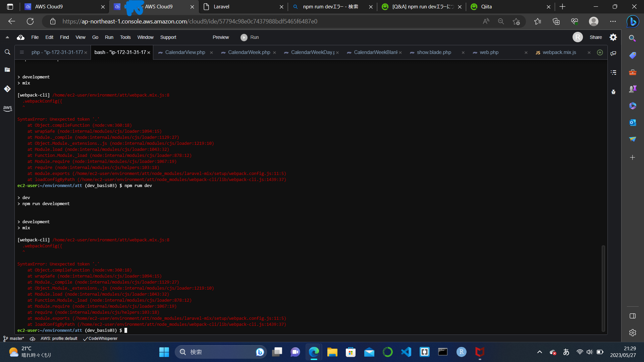Screen dimensions: 644x362
Task: Click the Preview button
Action: (x=221, y=37)
